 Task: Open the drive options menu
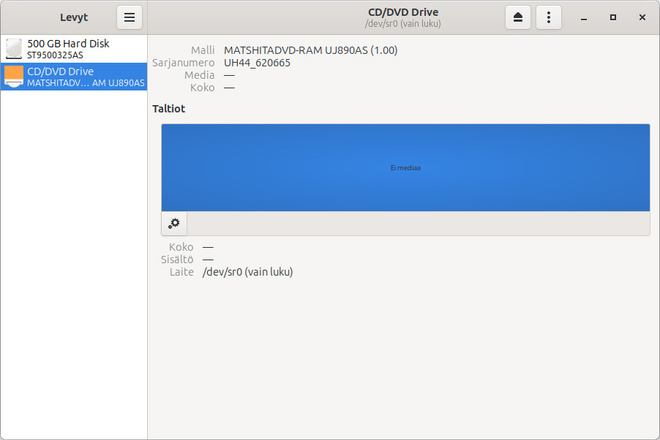(548, 17)
